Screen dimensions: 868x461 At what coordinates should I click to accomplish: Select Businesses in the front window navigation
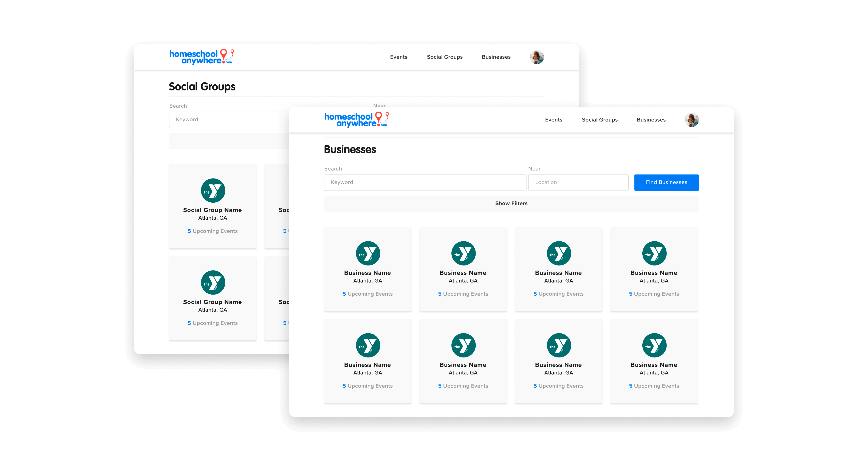click(651, 120)
